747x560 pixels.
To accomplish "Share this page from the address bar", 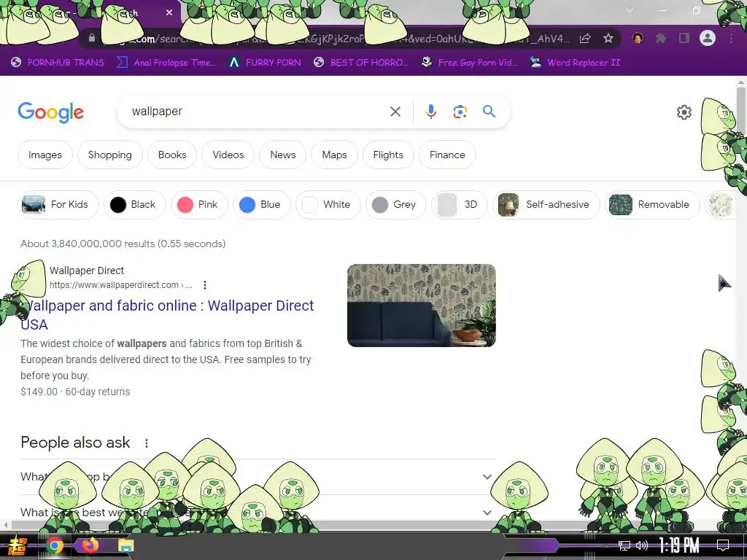I will [585, 39].
